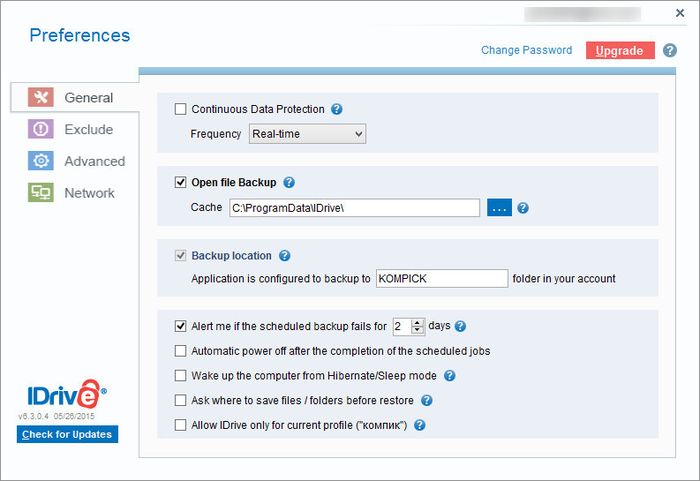Open the Advanced preferences tab

coord(94,161)
